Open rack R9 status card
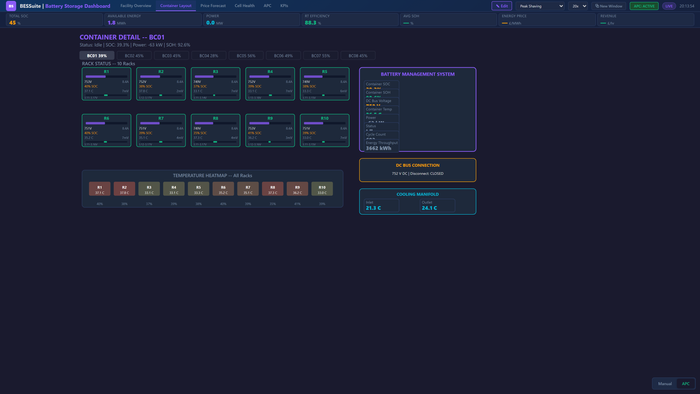 270,130
